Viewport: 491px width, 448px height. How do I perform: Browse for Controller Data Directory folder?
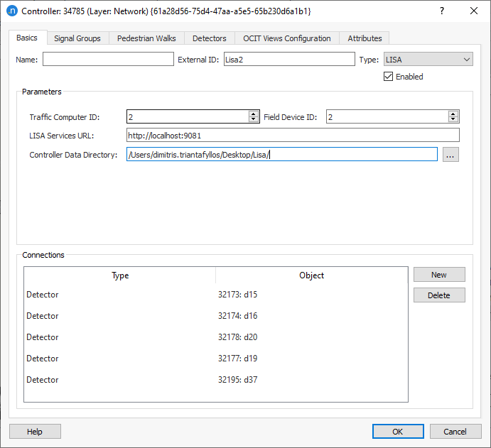pos(450,155)
